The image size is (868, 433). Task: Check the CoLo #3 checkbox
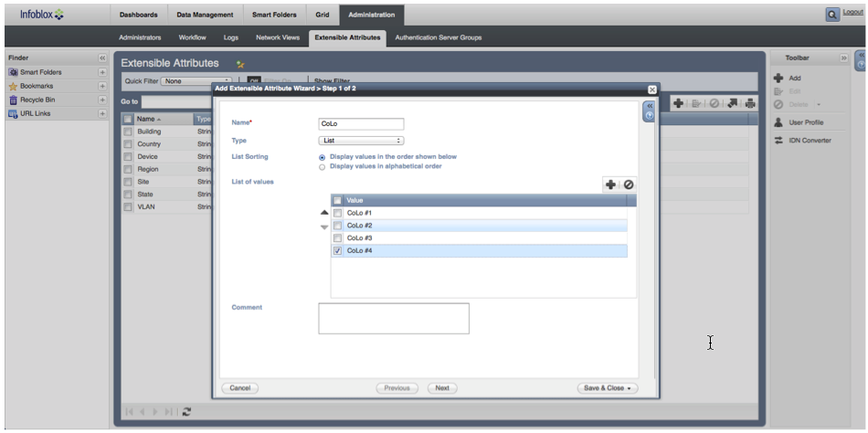pyautogui.click(x=337, y=238)
